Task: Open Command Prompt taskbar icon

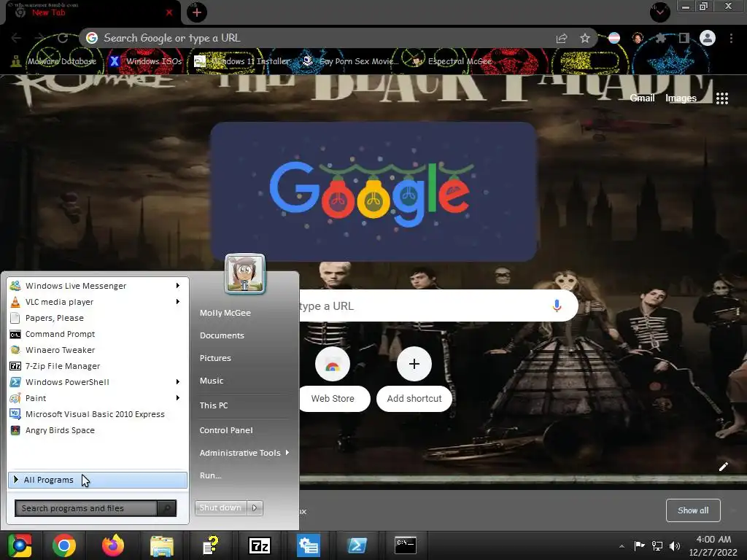Action: click(406, 545)
